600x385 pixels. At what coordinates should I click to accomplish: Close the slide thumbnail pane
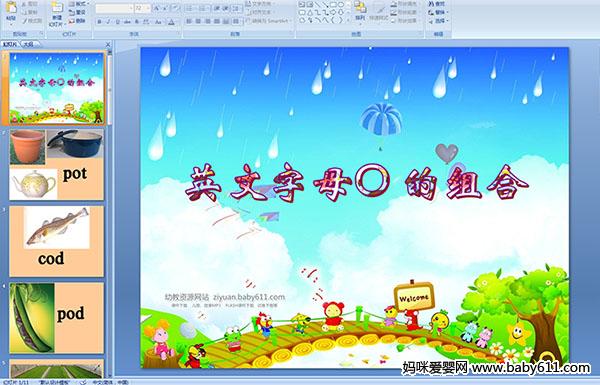[x=108, y=45]
